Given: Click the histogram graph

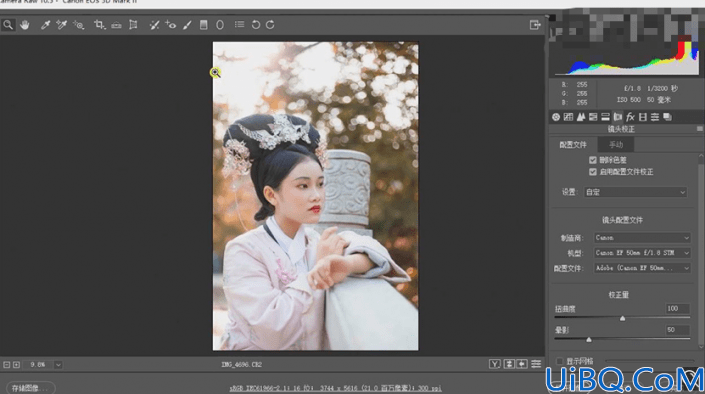Looking at the screenshot, I should click(627, 58).
